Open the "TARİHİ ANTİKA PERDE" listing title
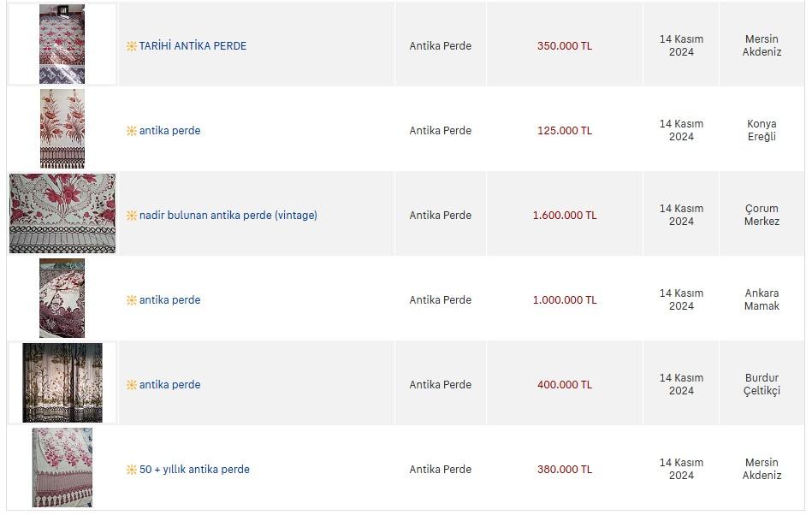 193,46
